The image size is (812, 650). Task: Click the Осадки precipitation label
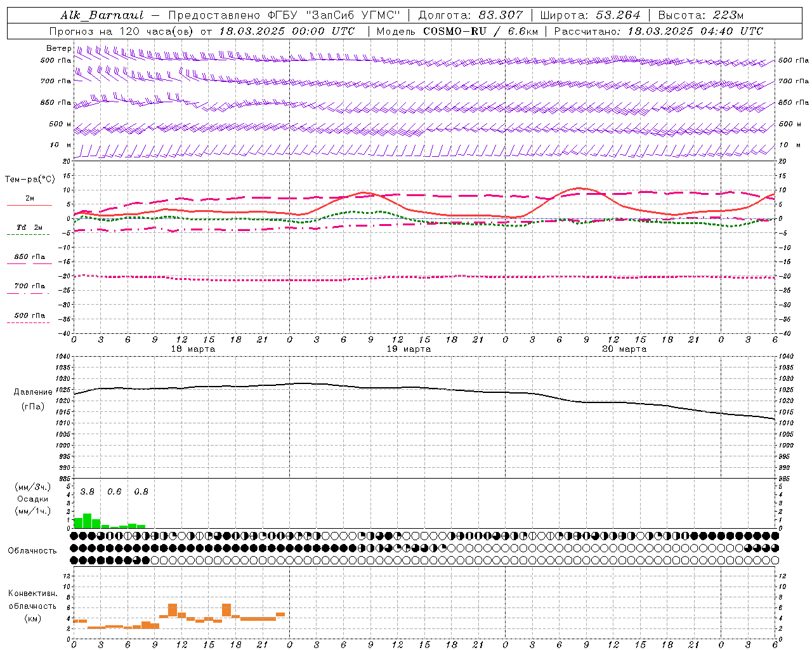[33, 499]
